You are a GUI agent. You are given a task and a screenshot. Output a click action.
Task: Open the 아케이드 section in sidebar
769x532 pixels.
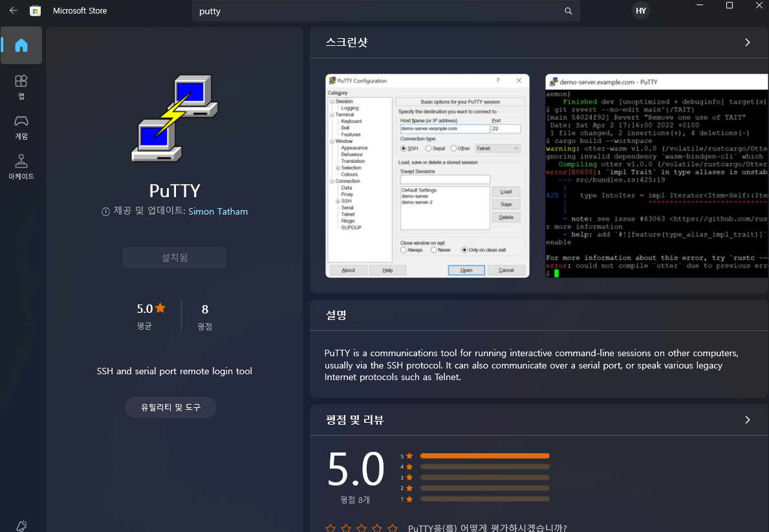pyautogui.click(x=21, y=167)
